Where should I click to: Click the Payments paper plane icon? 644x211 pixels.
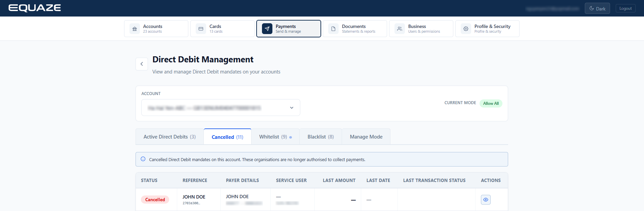click(267, 29)
